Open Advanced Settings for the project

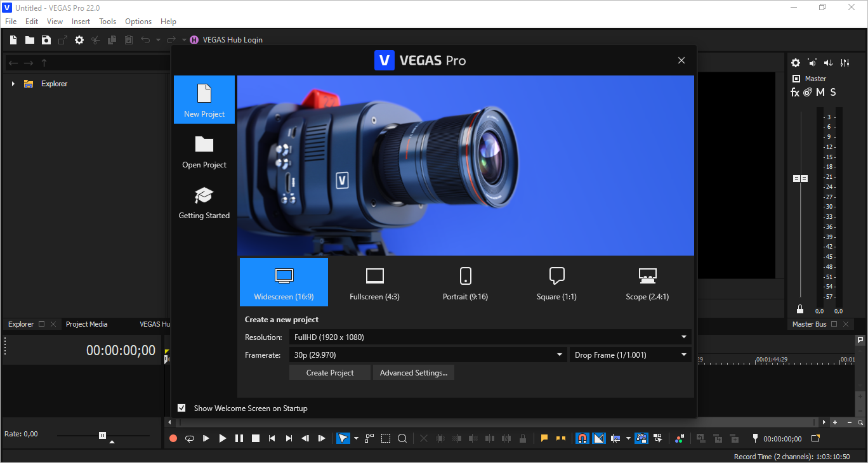coord(413,373)
